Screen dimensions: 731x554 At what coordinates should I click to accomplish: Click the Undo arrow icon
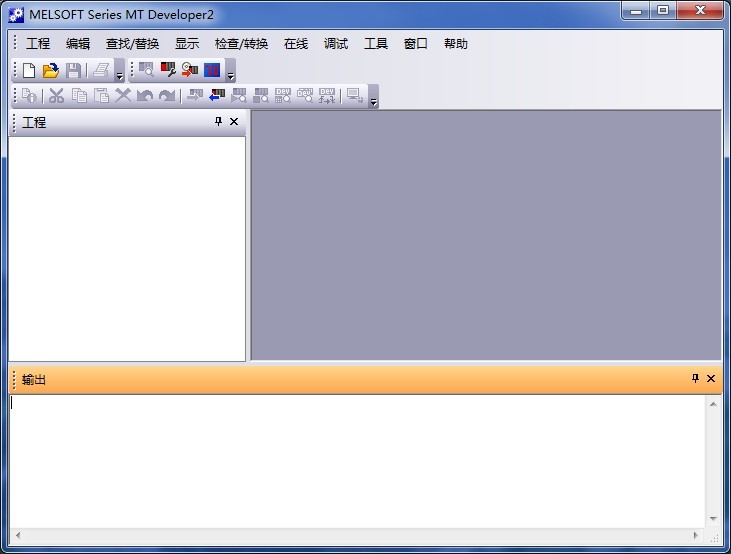(x=145, y=96)
